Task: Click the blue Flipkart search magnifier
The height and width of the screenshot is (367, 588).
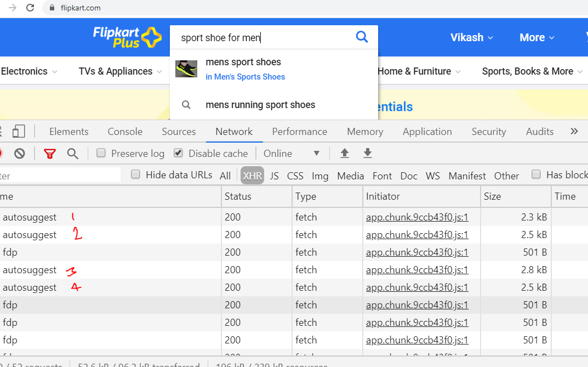Action: click(x=362, y=37)
